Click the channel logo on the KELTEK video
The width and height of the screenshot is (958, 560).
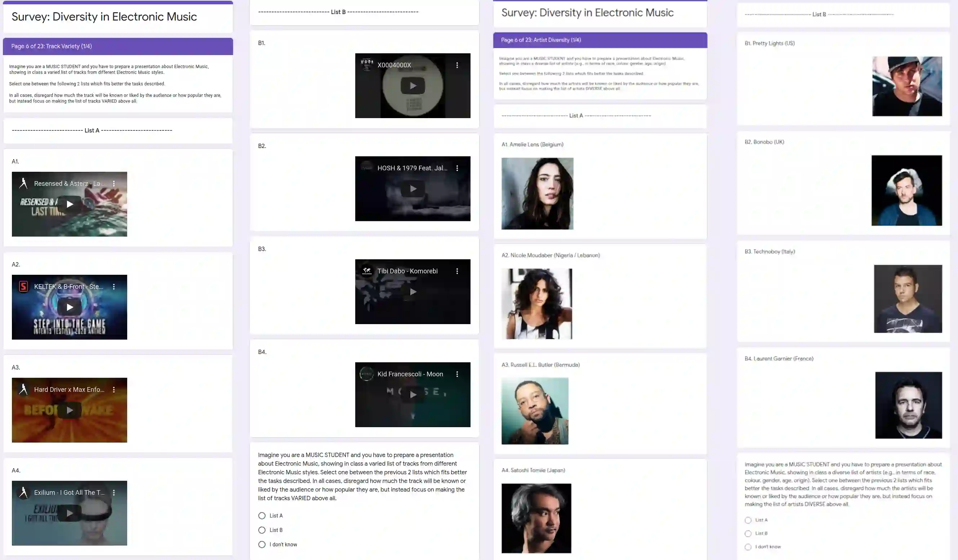[x=23, y=286]
